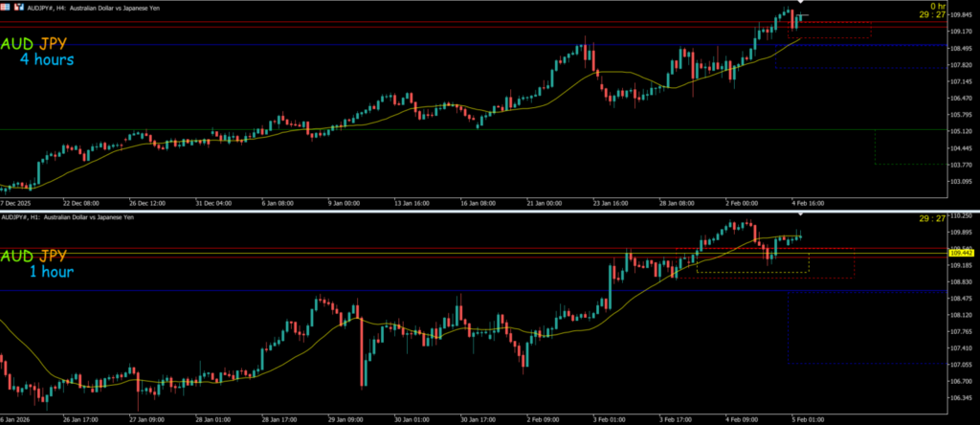Click the blue '4 hours' text label

tap(47, 60)
